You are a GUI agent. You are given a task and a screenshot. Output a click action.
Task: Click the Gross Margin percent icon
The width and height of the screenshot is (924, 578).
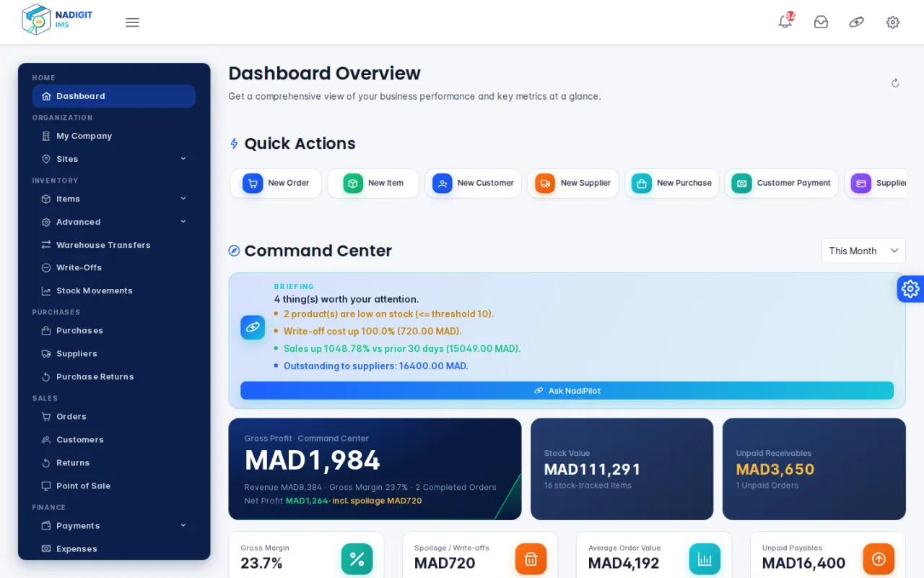click(x=357, y=558)
